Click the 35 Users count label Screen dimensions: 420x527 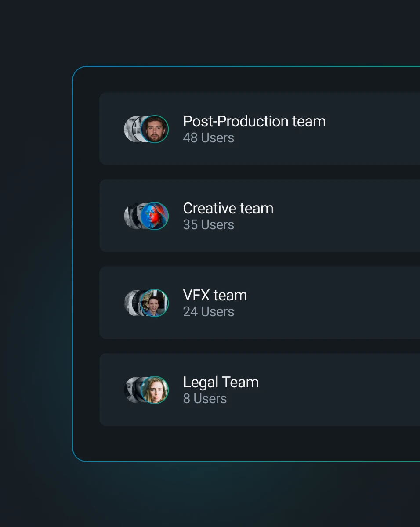click(208, 225)
